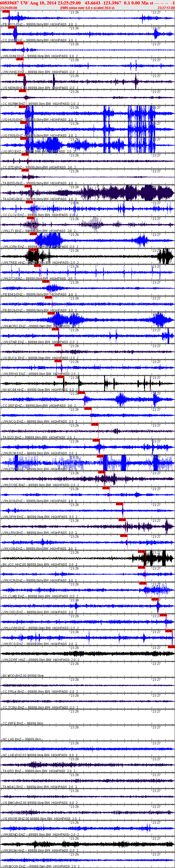Image resolution: width=175 pixels, height=868 pixels.
Task: Select the UW.VGB EHZ station label
Action: [40, 549]
